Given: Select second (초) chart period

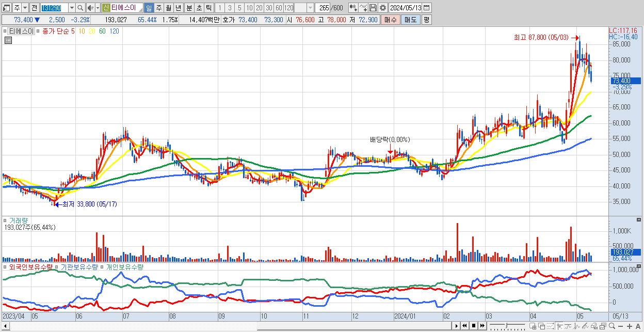Looking at the screenshot, I should [199, 8].
